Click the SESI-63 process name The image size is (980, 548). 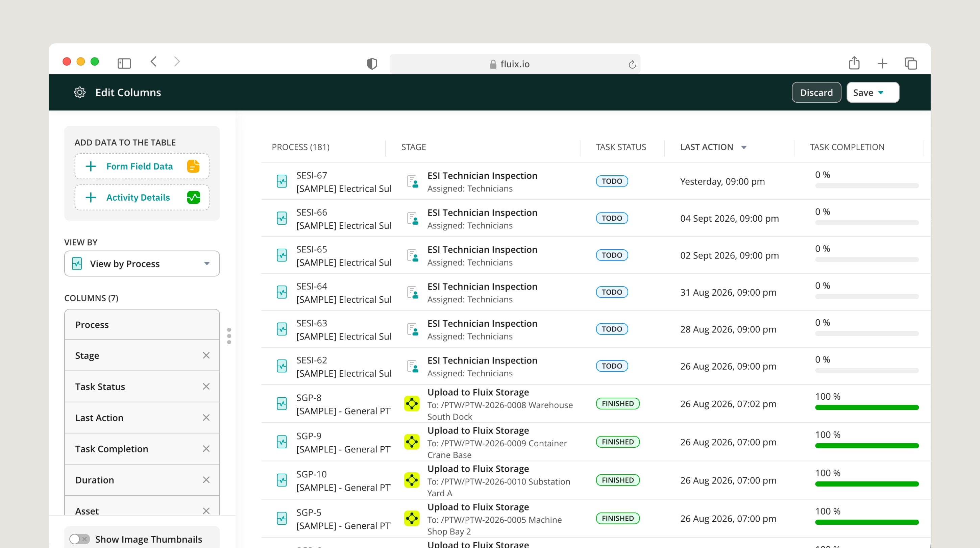click(x=312, y=323)
